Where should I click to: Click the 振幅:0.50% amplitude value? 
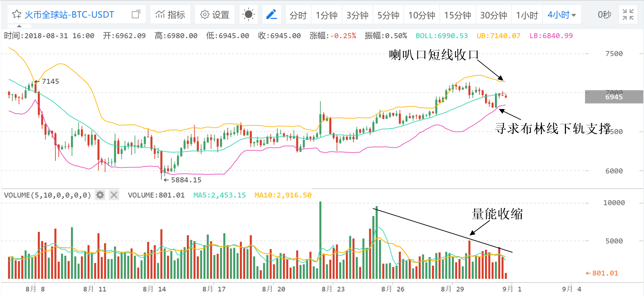386,36
